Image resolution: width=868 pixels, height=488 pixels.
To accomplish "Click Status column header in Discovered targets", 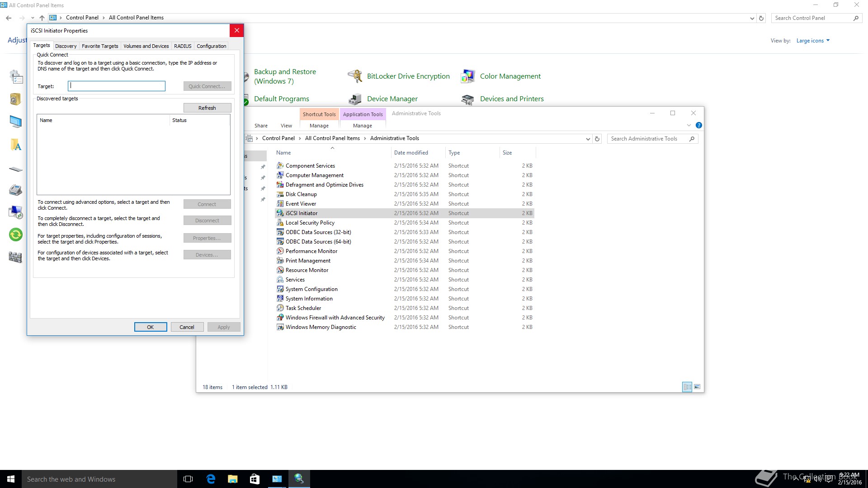I will [199, 120].
